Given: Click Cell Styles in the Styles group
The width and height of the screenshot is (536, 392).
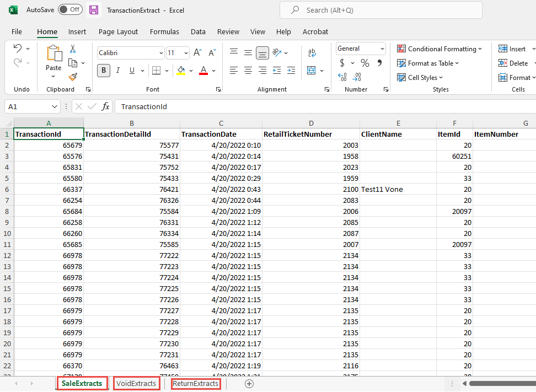Looking at the screenshot, I should (x=420, y=77).
